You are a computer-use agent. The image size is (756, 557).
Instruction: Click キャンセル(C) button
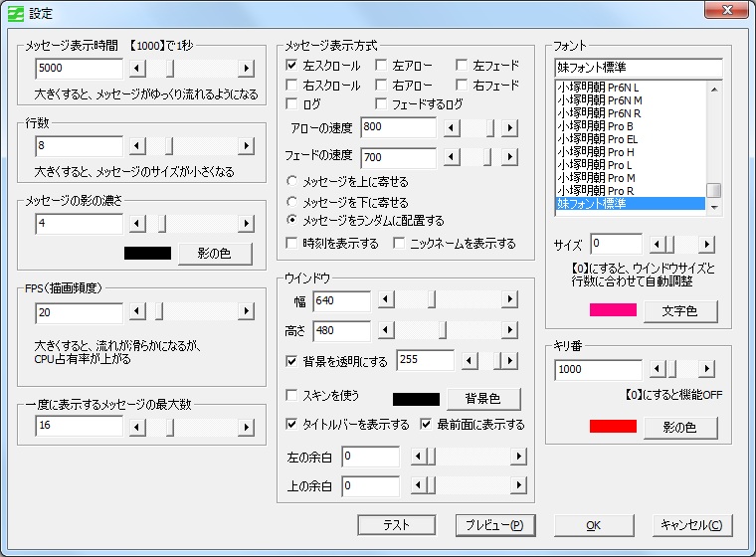click(692, 525)
